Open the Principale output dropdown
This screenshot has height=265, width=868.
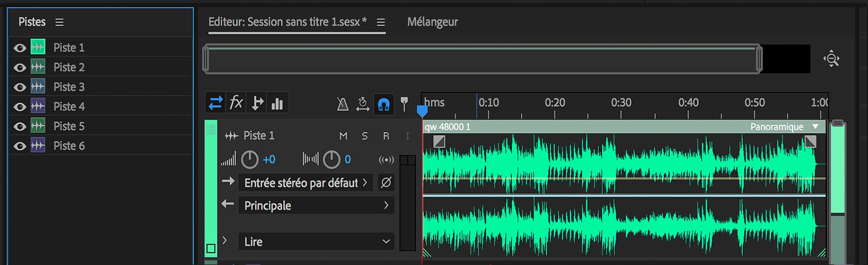point(316,205)
